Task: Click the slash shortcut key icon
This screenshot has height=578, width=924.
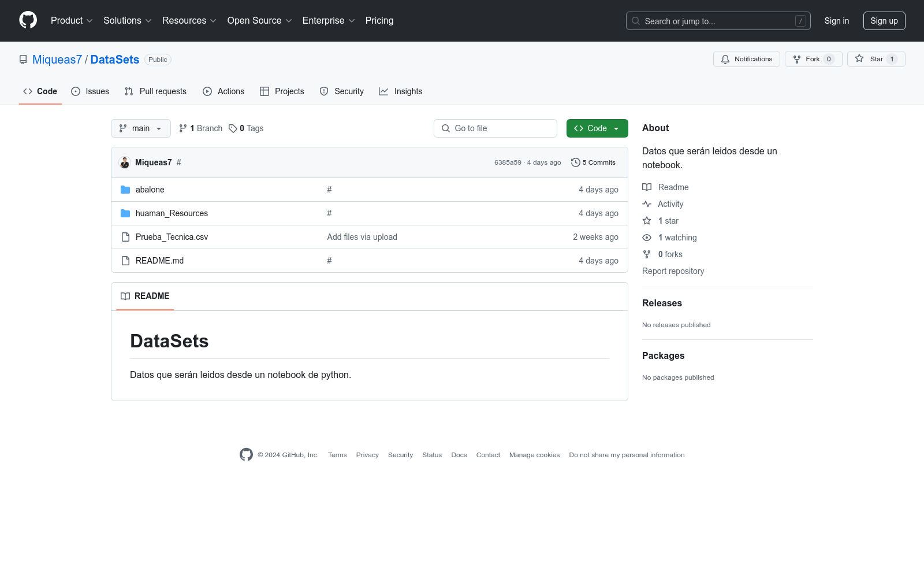Action: 800,21
